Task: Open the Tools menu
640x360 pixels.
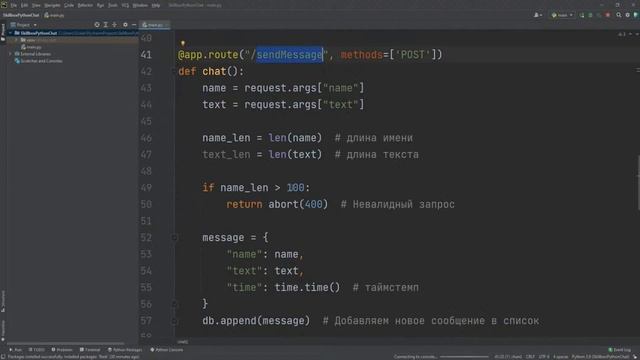Action: coord(113,5)
